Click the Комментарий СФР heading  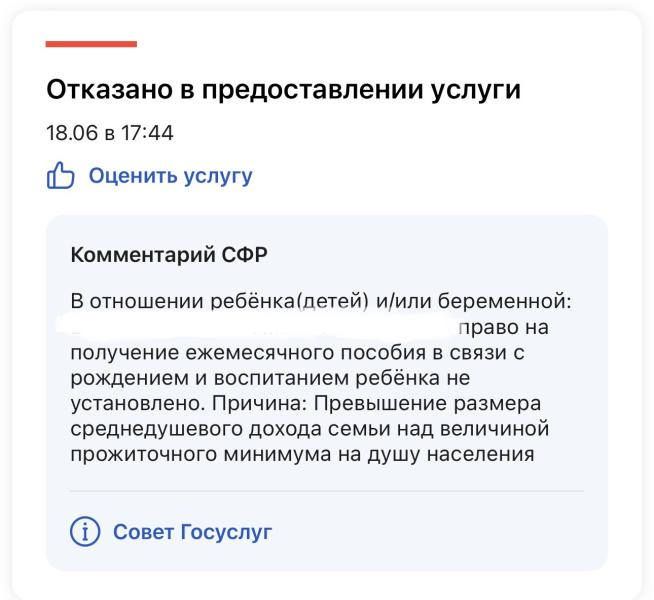169,254
